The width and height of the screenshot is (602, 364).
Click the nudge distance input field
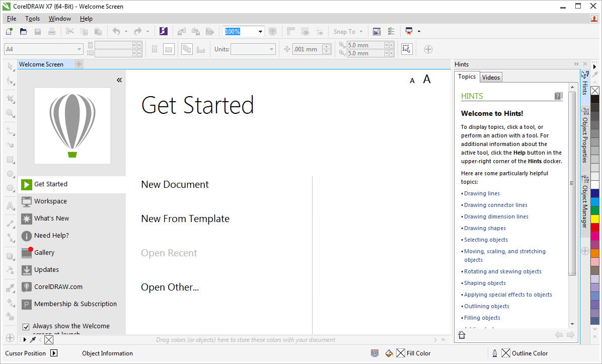(307, 49)
